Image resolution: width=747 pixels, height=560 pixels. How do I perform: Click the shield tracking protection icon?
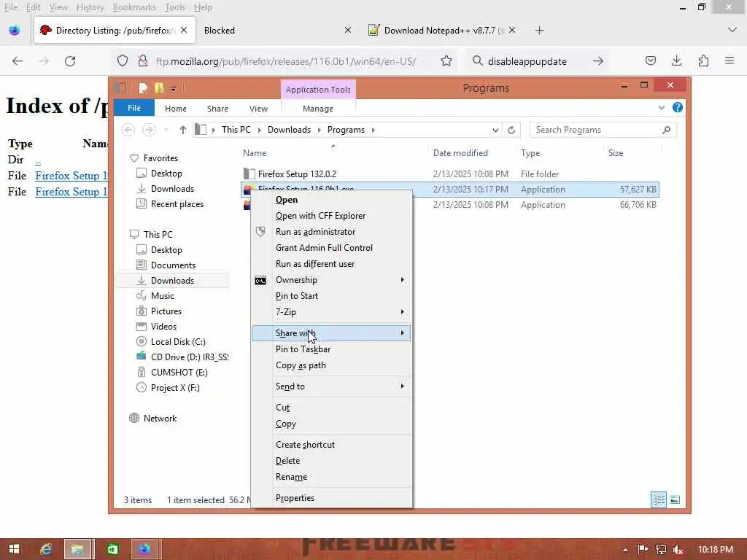(x=123, y=61)
